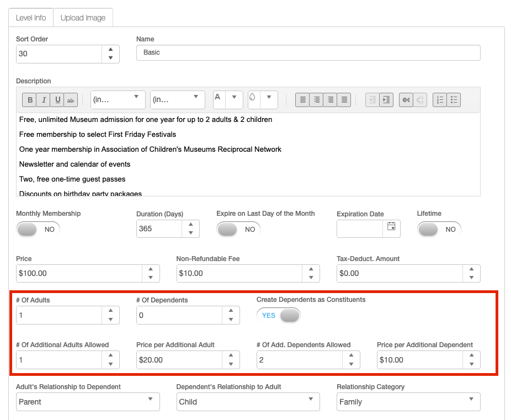
Task: Decrease Price per Additional Adult
Action: pos(231,364)
